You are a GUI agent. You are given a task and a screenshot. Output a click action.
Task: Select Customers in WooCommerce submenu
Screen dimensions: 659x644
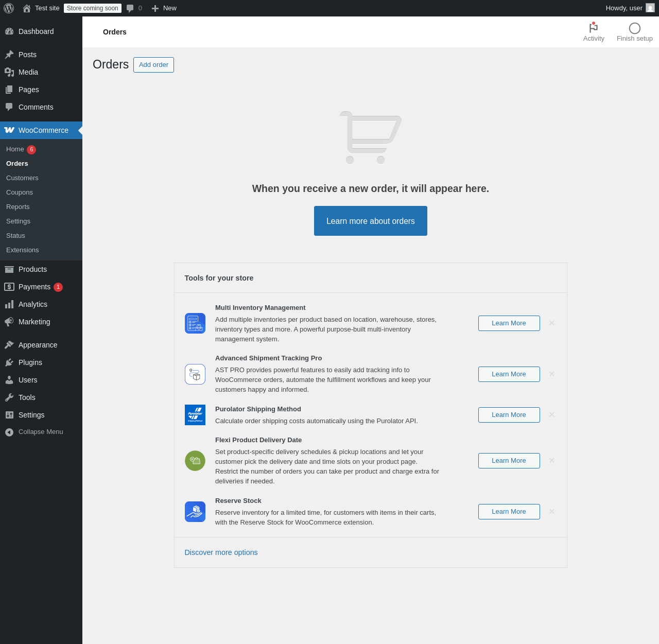(22, 178)
